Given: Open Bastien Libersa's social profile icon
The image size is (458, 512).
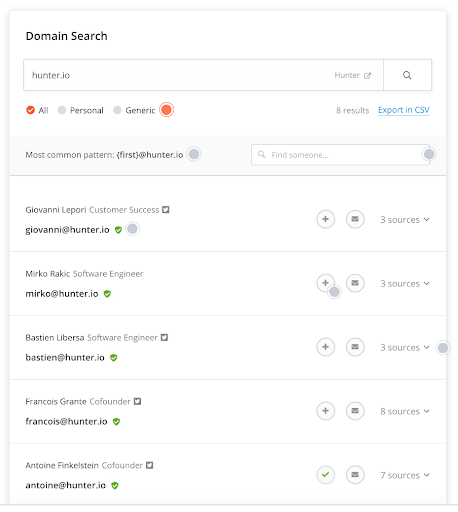Looking at the screenshot, I should [164, 337].
